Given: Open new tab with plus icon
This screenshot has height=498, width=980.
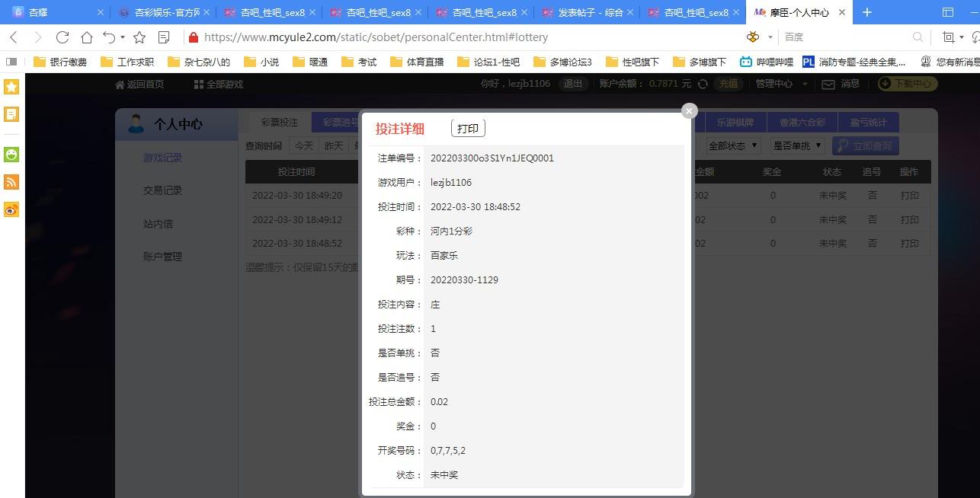Looking at the screenshot, I should 866,12.
